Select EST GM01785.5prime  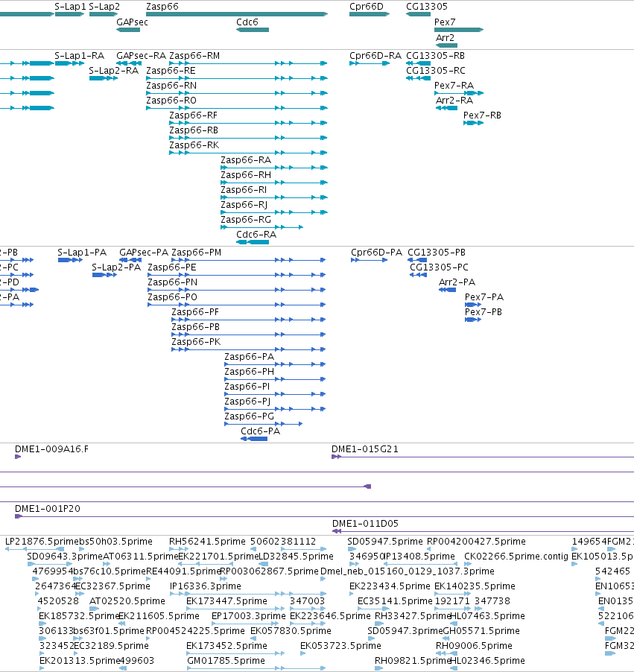[x=226, y=661]
